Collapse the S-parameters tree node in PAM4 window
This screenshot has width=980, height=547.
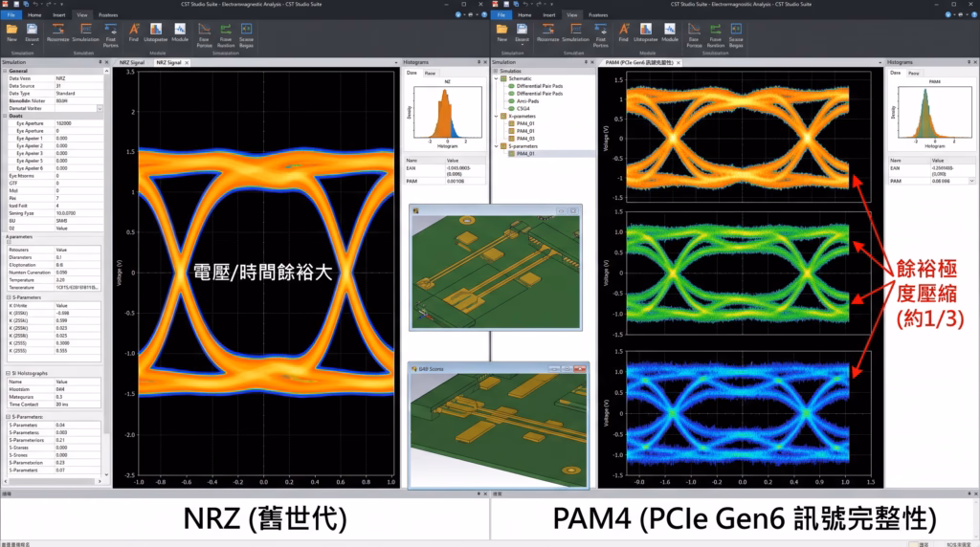click(x=497, y=146)
